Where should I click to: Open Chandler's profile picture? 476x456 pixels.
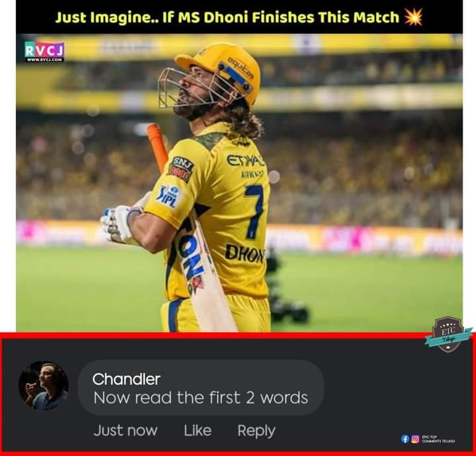(44, 386)
